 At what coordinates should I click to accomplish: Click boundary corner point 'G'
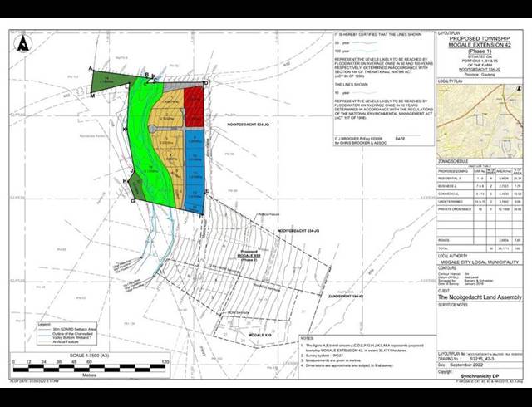pos(133,201)
